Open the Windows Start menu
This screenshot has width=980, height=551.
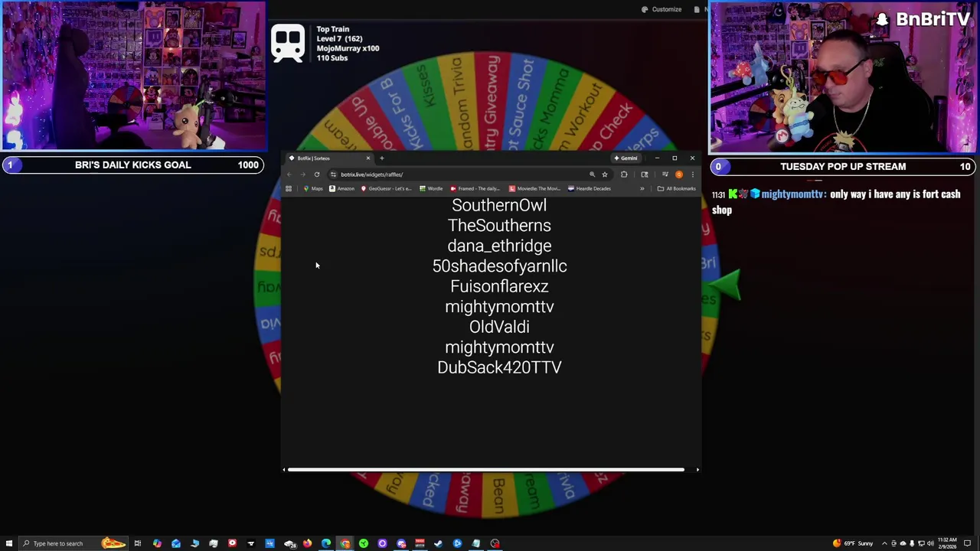pyautogui.click(x=8, y=543)
